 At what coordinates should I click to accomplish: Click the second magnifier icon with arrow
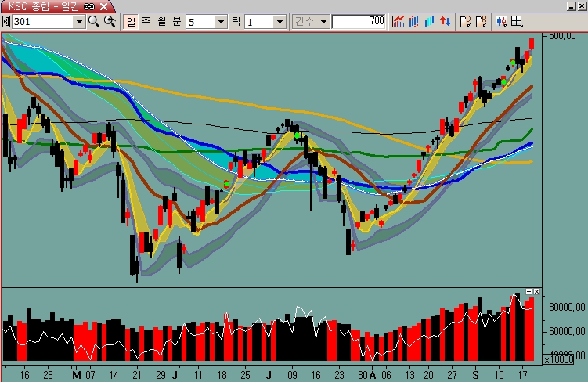point(110,22)
